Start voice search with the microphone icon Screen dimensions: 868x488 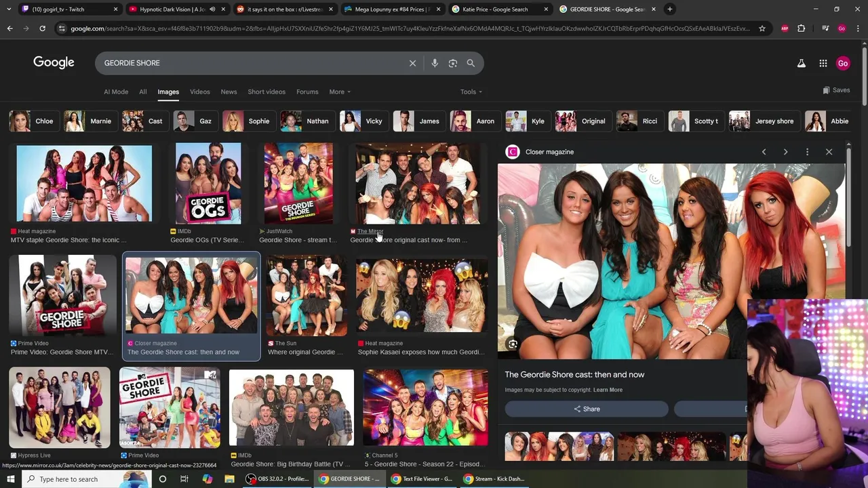435,63
